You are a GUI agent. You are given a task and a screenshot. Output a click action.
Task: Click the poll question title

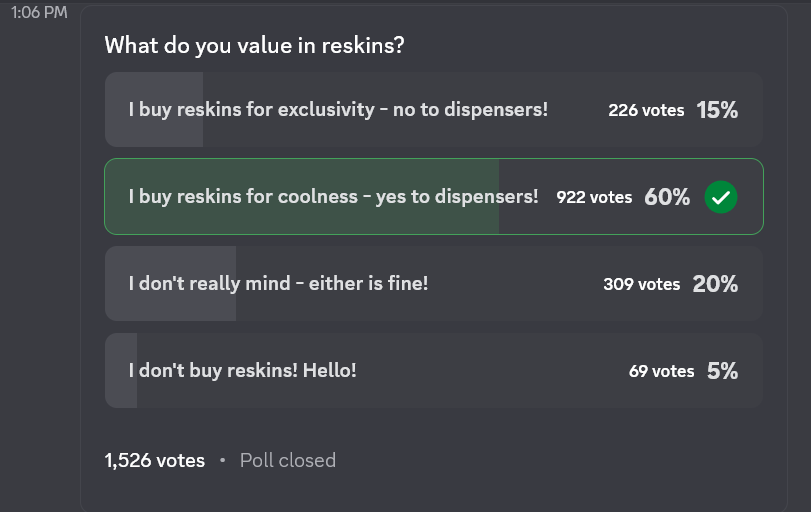tap(254, 46)
